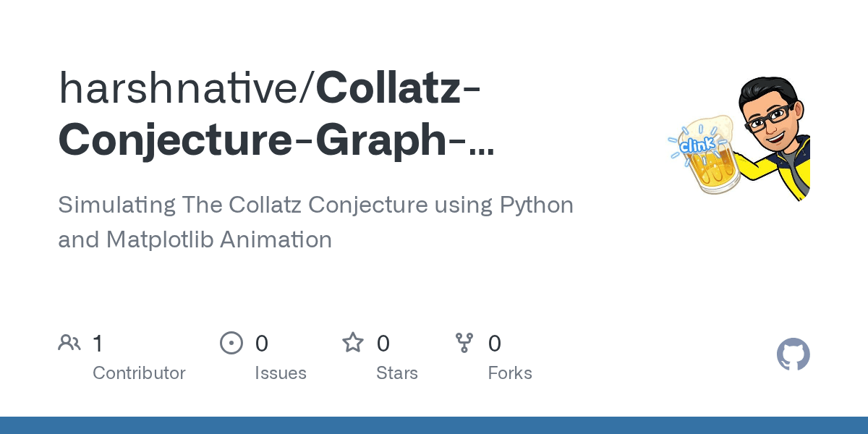The height and width of the screenshot is (434, 868).
Task: Select the Issues label
Action: click(x=280, y=373)
